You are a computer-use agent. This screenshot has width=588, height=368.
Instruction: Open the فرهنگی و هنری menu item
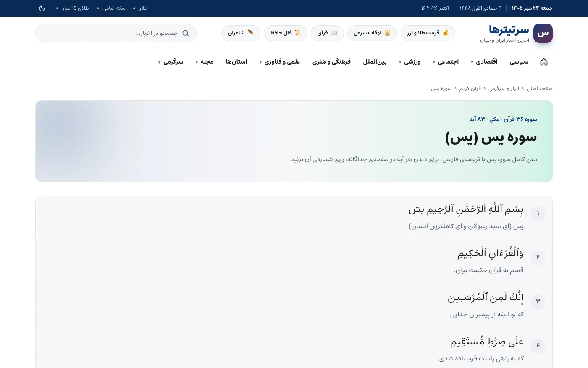tap(331, 62)
